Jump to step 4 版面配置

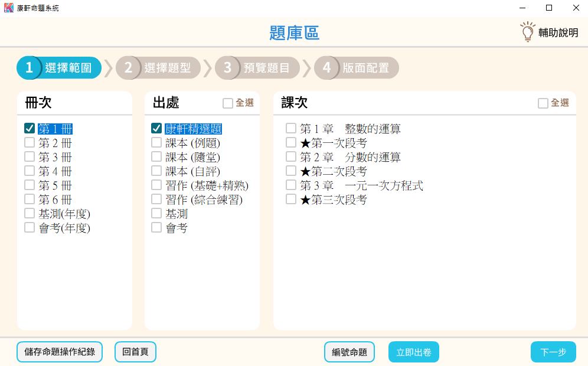357,68
